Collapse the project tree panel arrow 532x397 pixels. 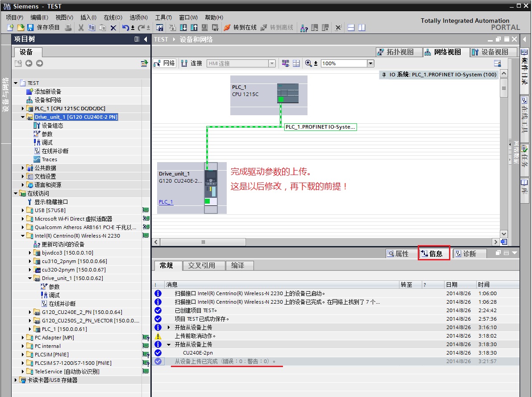coord(145,39)
